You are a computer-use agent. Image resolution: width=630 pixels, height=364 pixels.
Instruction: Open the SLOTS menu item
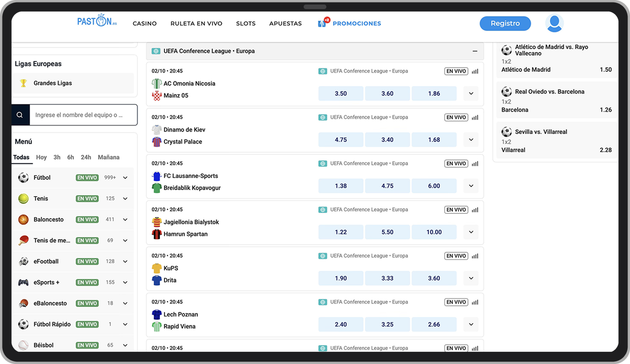point(246,23)
